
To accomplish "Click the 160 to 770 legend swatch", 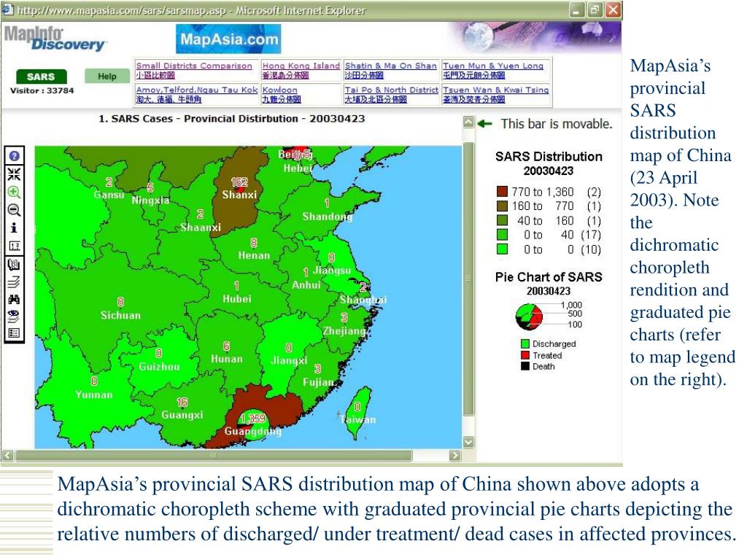I will click(502, 206).
